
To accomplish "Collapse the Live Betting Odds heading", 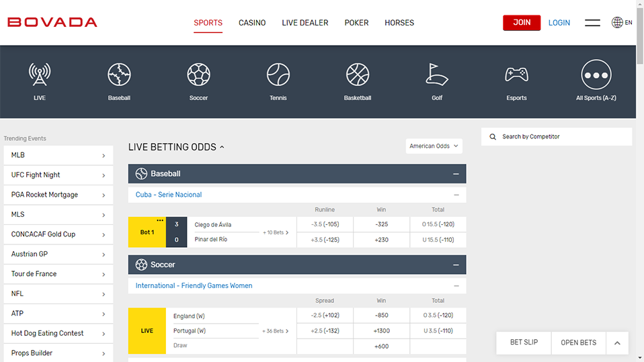I will coord(222,147).
